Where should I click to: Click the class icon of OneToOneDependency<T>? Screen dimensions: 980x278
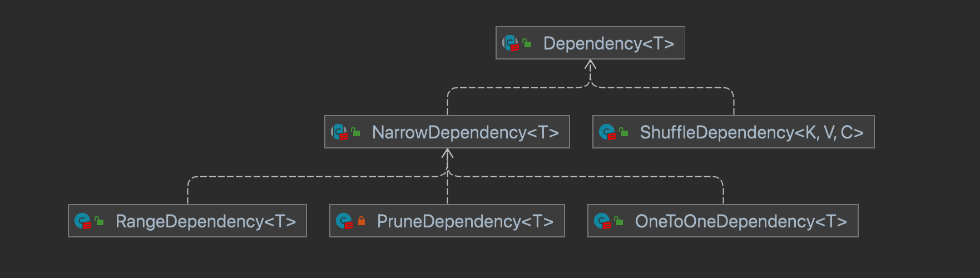pos(602,221)
